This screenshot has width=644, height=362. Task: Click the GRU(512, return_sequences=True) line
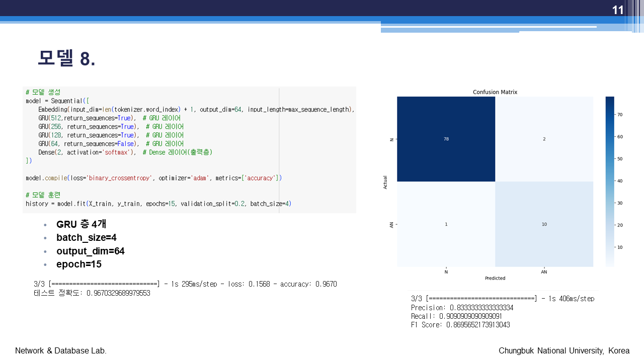pos(109,118)
